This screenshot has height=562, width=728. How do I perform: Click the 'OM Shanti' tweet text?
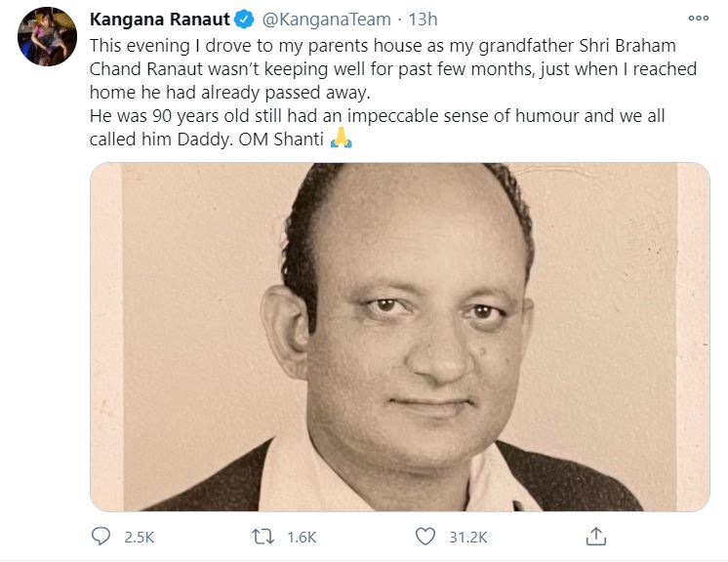281,139
